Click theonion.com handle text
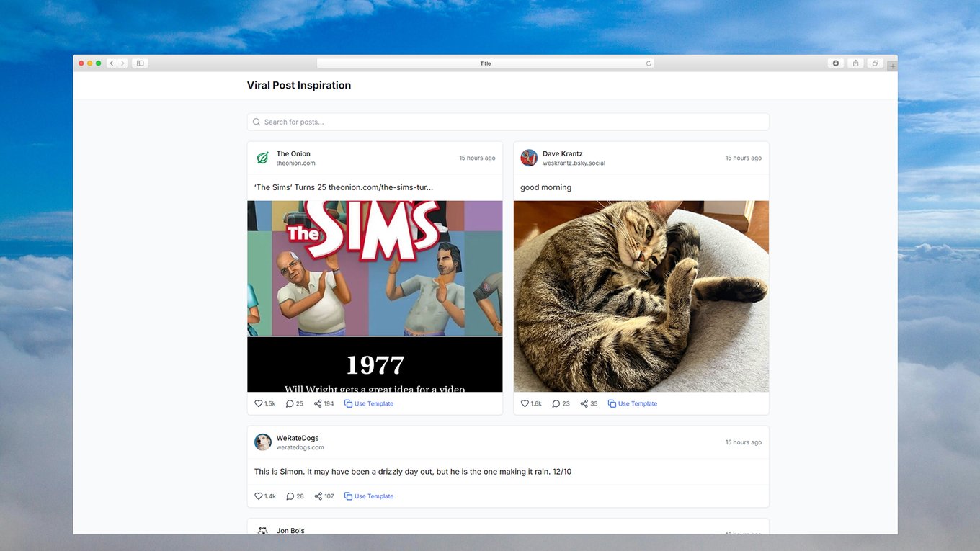This screenshot has width=980, height=551. pos(296,163)
